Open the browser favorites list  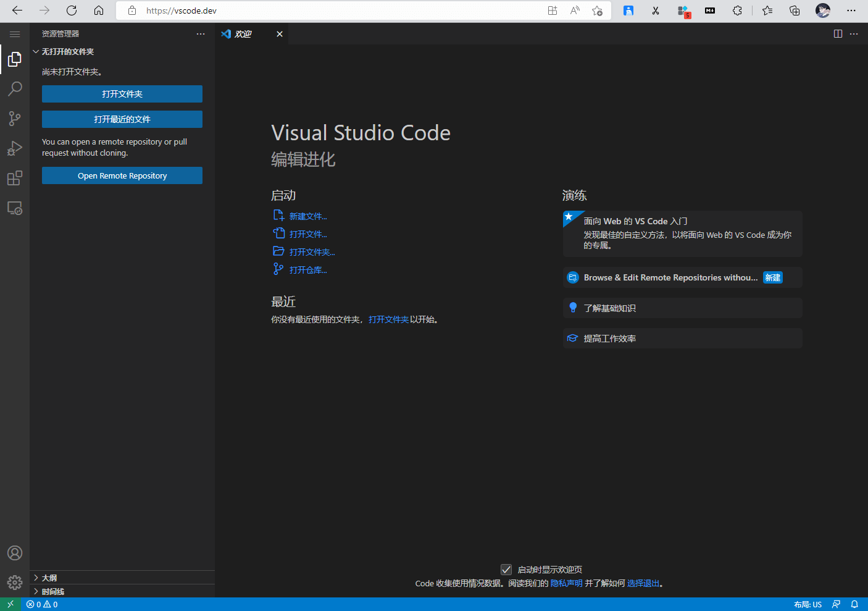pyautogui.click(x=767, y=11)
